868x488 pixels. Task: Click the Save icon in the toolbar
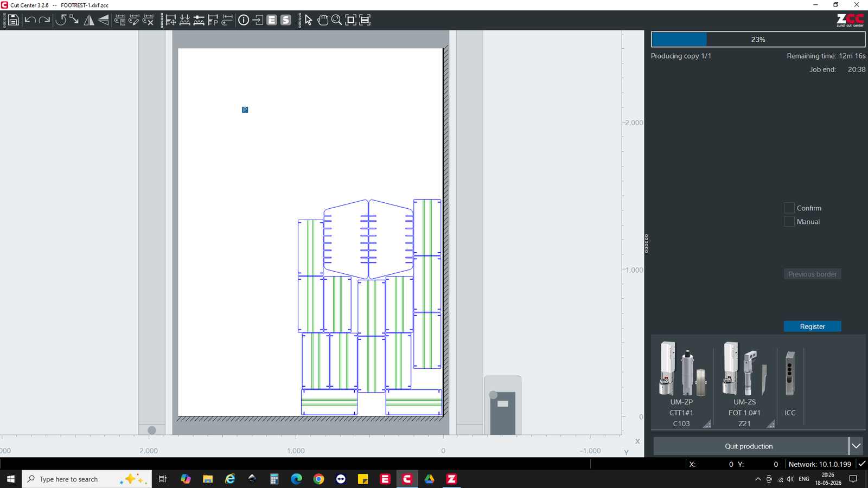tap(13, 20)
